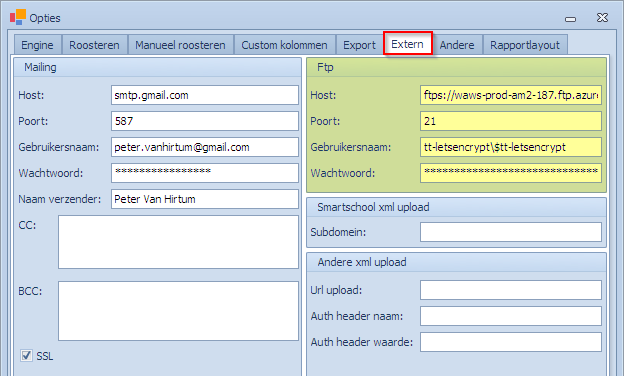This screenshot has width=624, height=376.
Task: Switch to the Engine tab
Action: (37, 45)
